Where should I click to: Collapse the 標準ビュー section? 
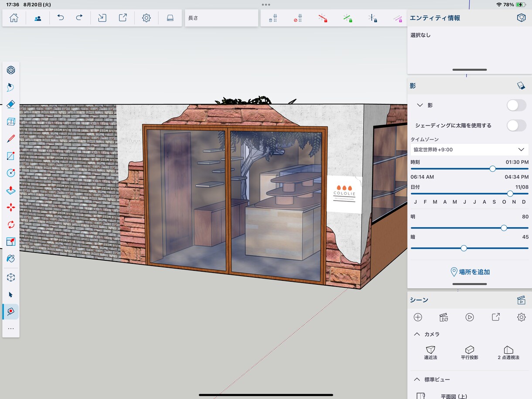coord(417,379)
